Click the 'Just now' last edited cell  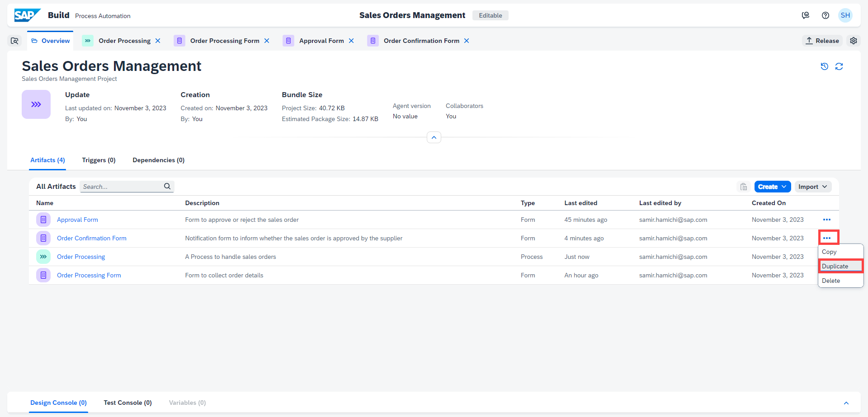pyautogui.click(x=577, y=257)
